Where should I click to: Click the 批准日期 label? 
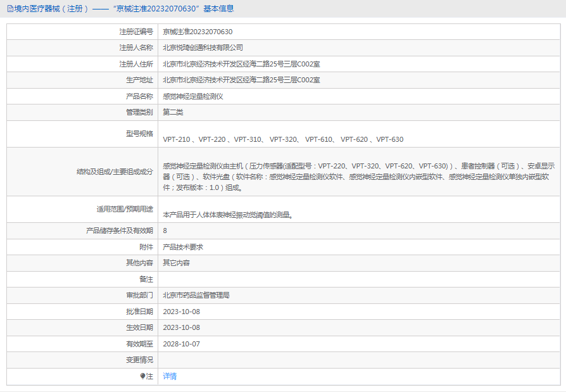(x=139, y=312)
